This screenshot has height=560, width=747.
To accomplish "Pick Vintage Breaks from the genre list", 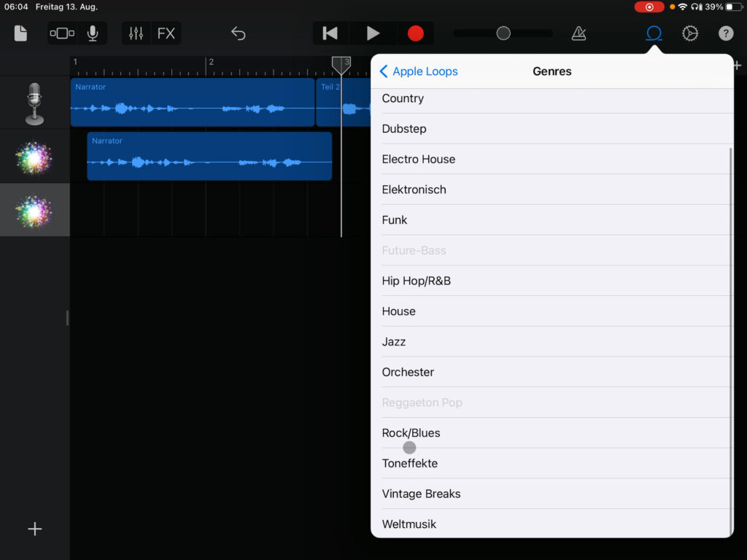I will 422,494.
